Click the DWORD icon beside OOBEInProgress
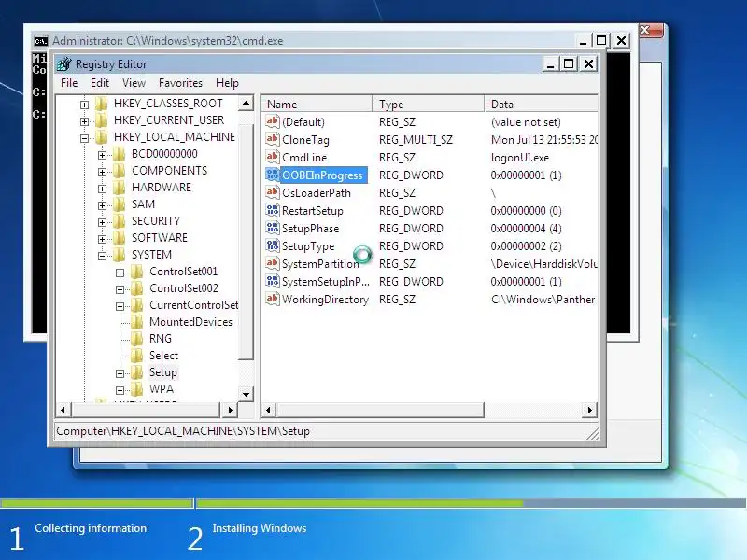Viewport: 747px width, 560px height. point(272,175)
